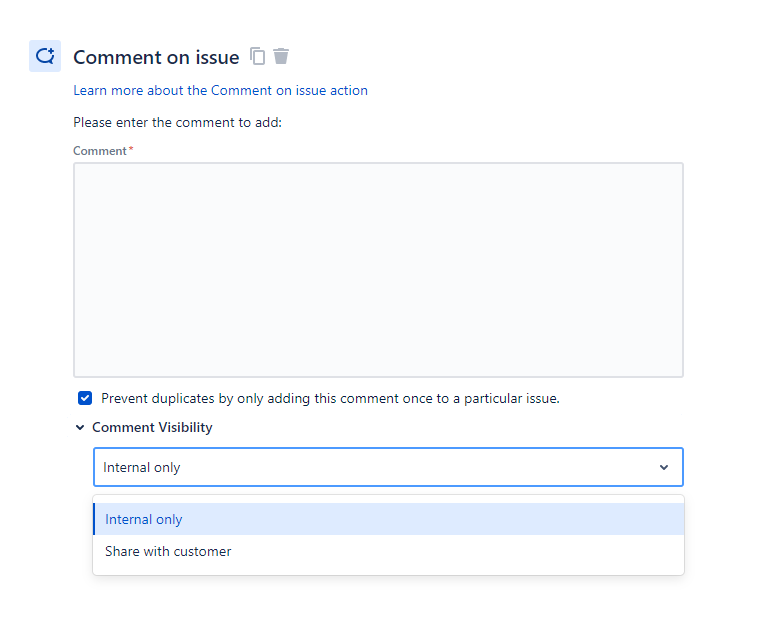Click the highlighted option's blue left bar
768x640 pixels.
pyautogui.click(x=94, y=519)
